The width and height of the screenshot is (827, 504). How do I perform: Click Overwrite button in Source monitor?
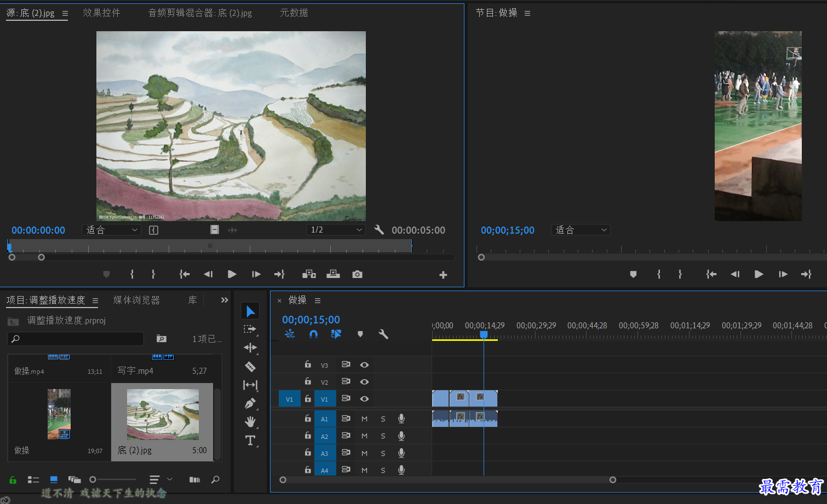pos(333,274)
